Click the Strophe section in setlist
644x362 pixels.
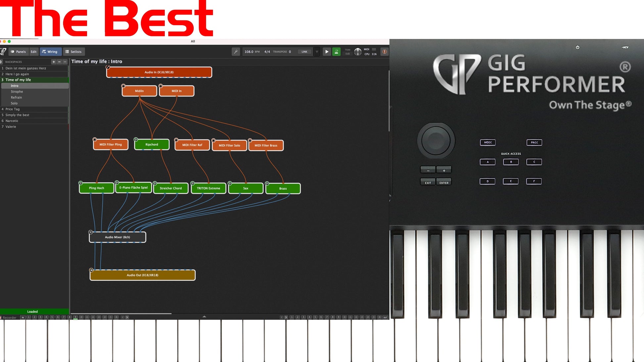point(17,92)
